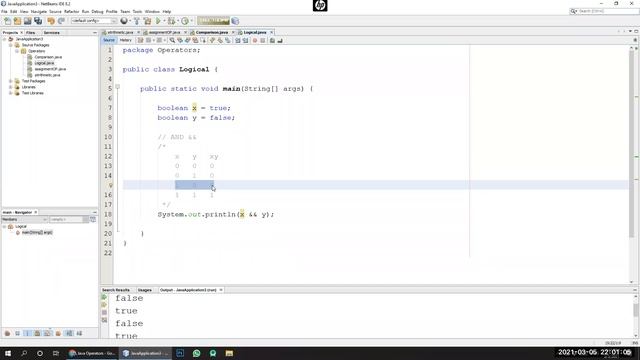Collapse the Operators package node
The image size is (640, 360).
(17, 51)
